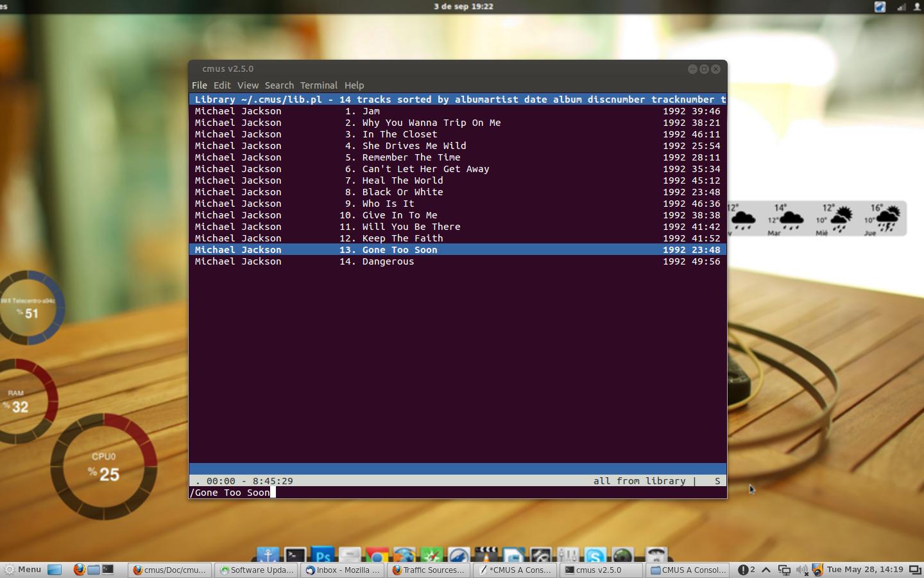This screenshot has height=578, width=924.
Task: Click the Firefox launcher in the bottom panel
Action: pyautogui.click(x=79, y=570)
